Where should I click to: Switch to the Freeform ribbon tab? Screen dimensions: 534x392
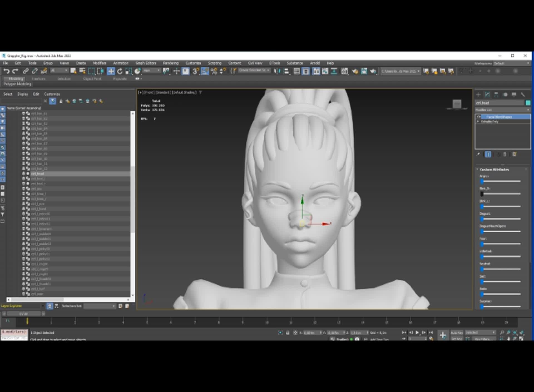38,79
